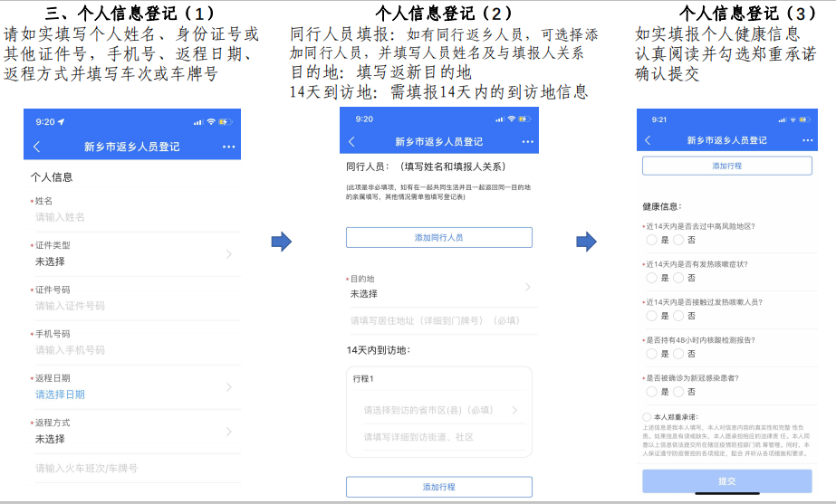The image size is (836, 504).
Task: Tap back arrow on the right phone screen
Action: [x=648, y=140]
